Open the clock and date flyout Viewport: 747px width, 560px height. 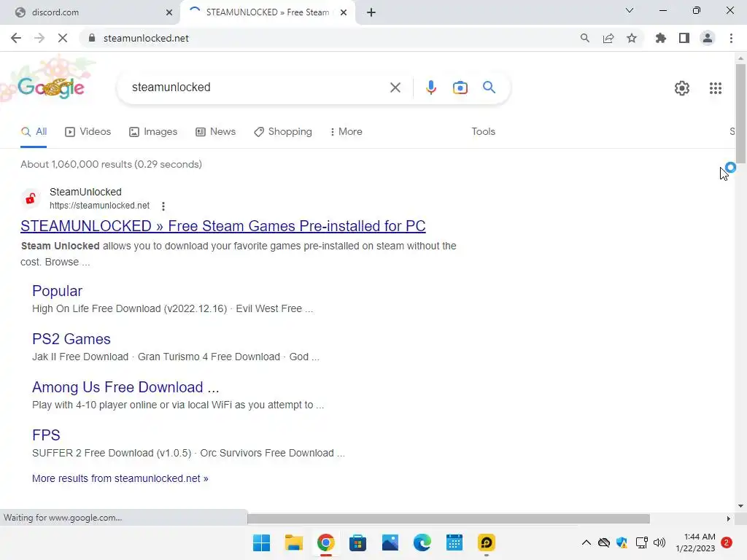[x=695, y=542]
